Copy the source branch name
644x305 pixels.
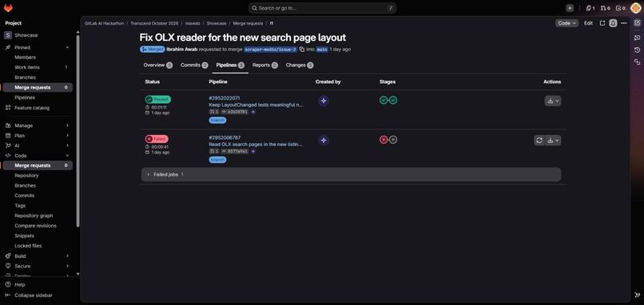(x=302, y=50)
